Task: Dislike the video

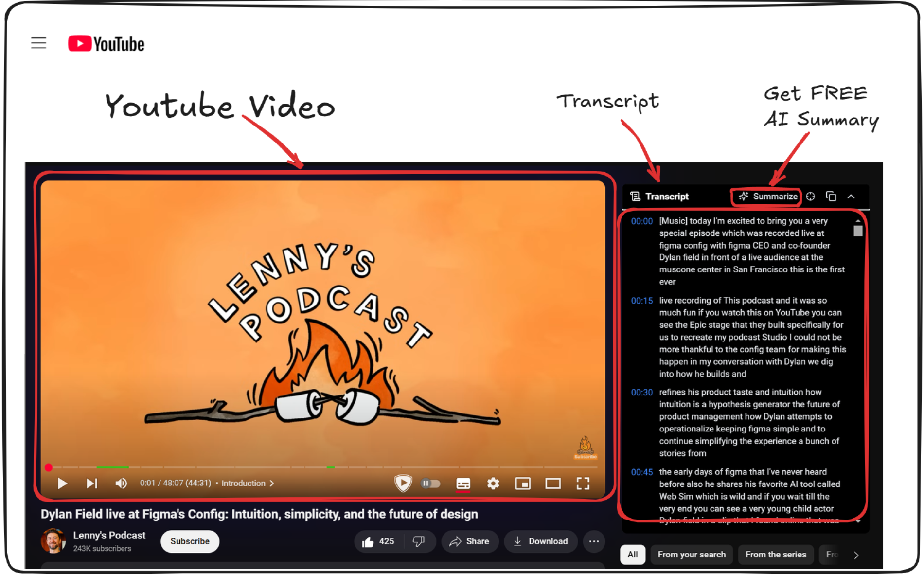Action: (419, 541)
